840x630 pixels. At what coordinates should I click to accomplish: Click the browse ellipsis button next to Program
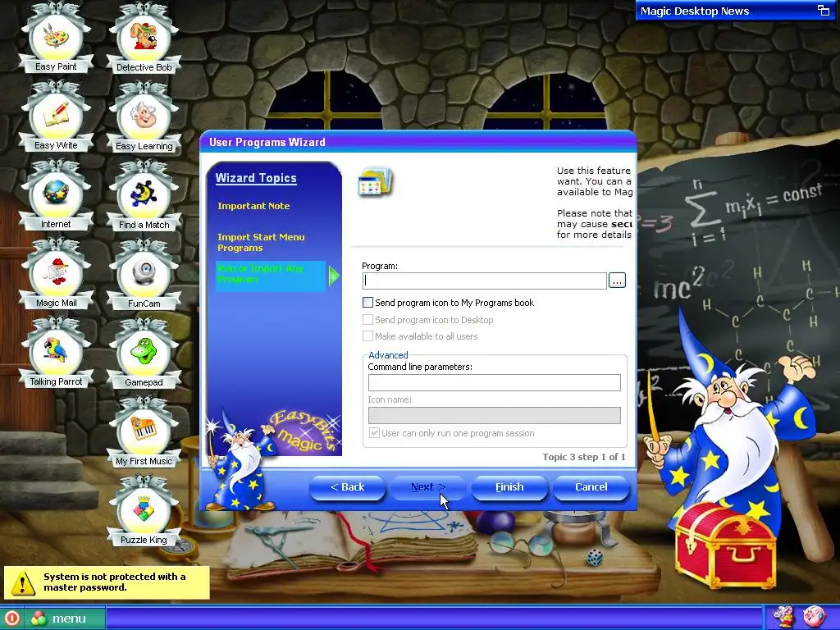617,281
